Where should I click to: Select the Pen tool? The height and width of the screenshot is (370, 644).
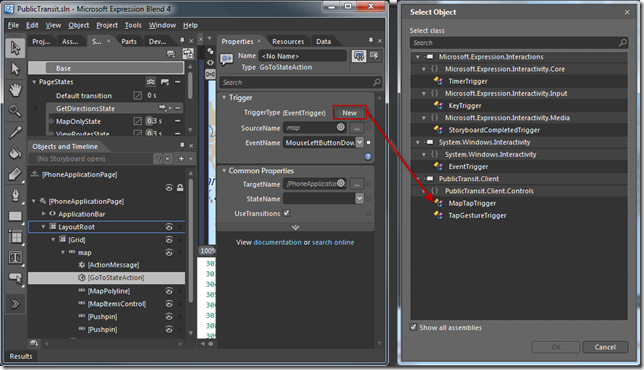(x=15, y=195)
